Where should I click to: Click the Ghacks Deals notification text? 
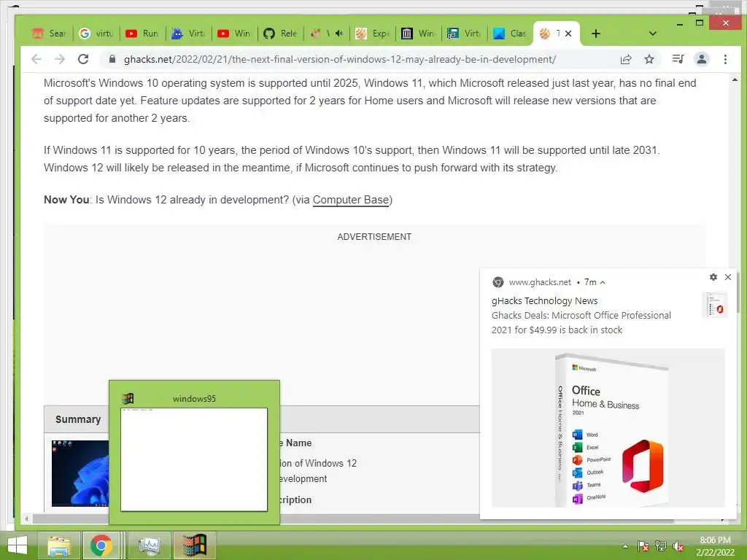tap(581, 322)
